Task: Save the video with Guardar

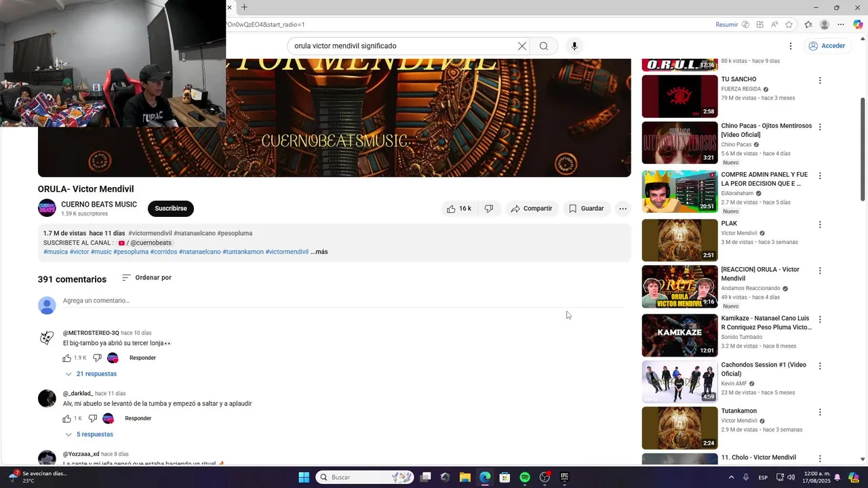Action: [586, 209]
